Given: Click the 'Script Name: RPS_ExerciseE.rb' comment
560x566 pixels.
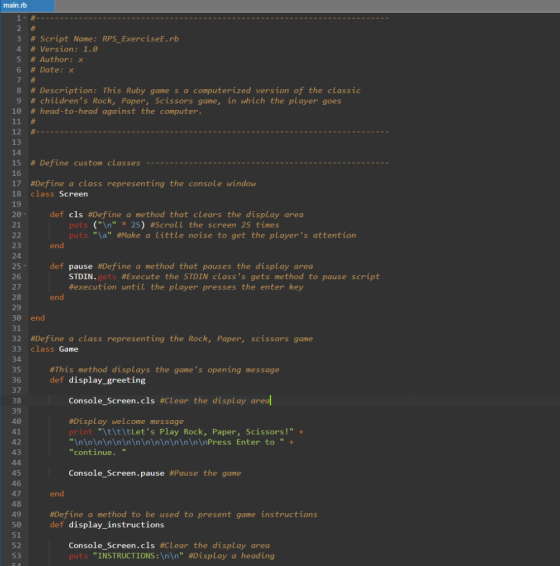Looking at the screenshot, I should pos(109,39).
